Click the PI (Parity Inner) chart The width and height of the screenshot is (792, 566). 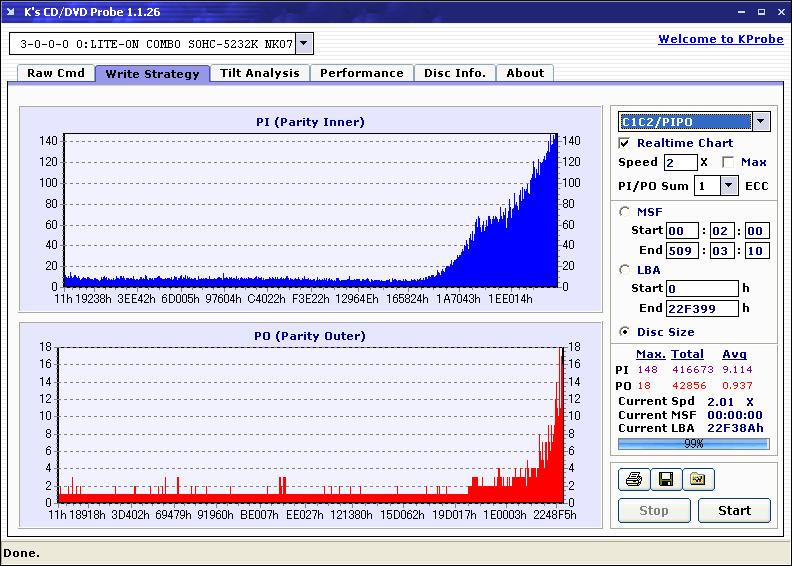tap(311, 209)
